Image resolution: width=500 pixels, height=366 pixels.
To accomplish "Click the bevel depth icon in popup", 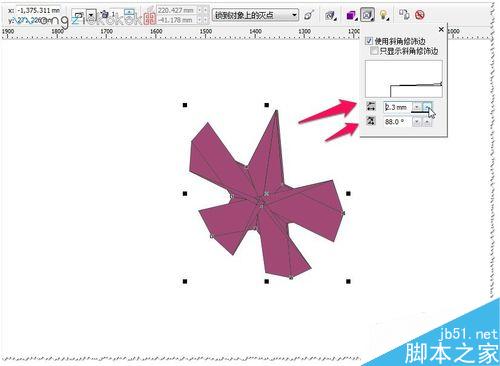I will coord(371,106).
